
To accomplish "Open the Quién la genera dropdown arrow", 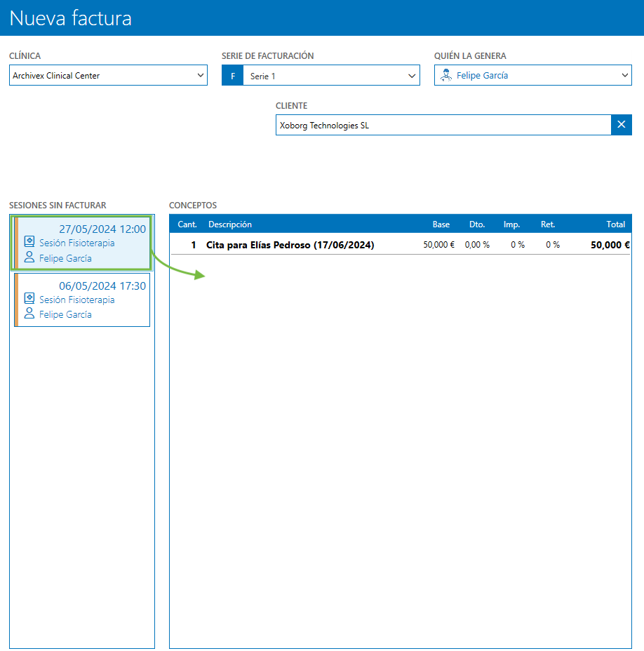I will pyautogui.click(x=624, y=76).
